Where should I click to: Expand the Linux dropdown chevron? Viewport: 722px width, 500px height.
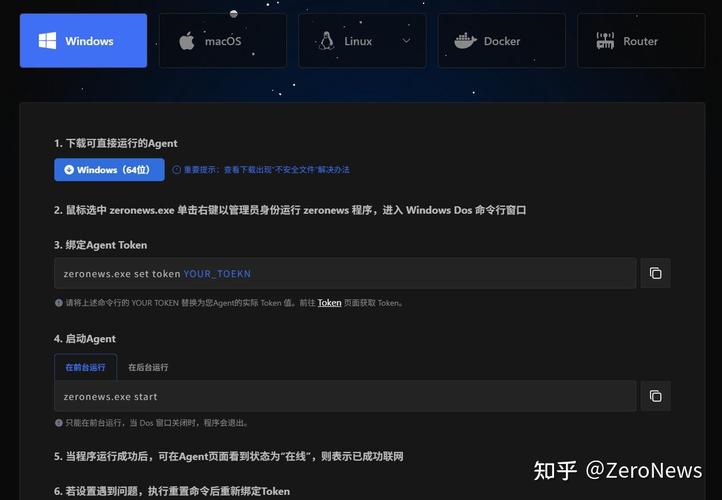click(x=406, y=41)
